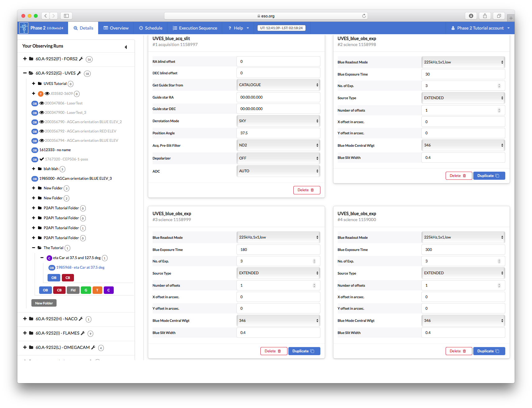This screenshot has height=408, width=532.
Task: Click folder icon of blah blah
Action: (40, 169)
